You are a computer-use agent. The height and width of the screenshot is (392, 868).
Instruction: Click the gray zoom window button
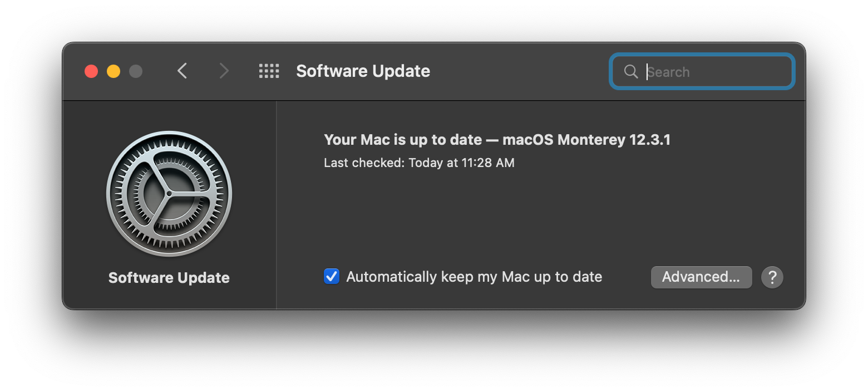click(136, 71)
